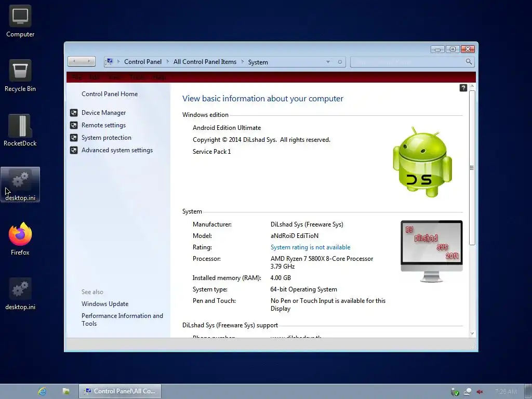532x399 pixels.
Task: Click the shield icon beside Remote settings
Action: pos(74,125)
